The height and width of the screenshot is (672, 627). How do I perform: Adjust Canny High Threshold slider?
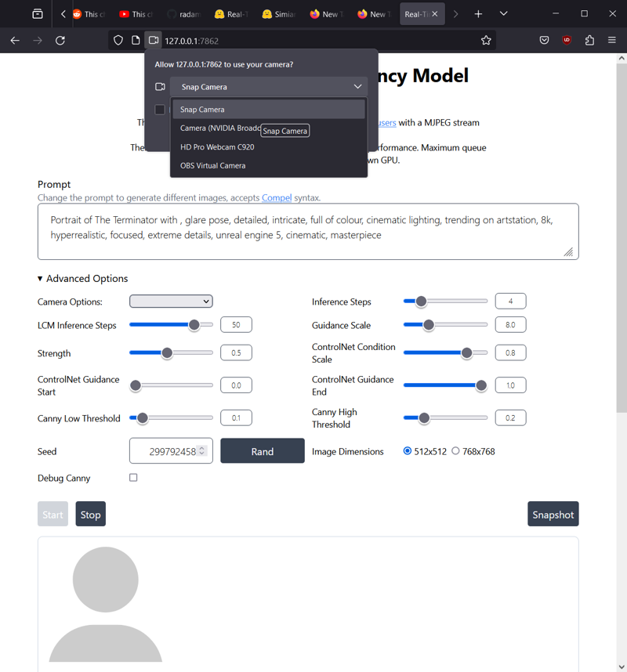pyautogui.click(x=446, y=418)
